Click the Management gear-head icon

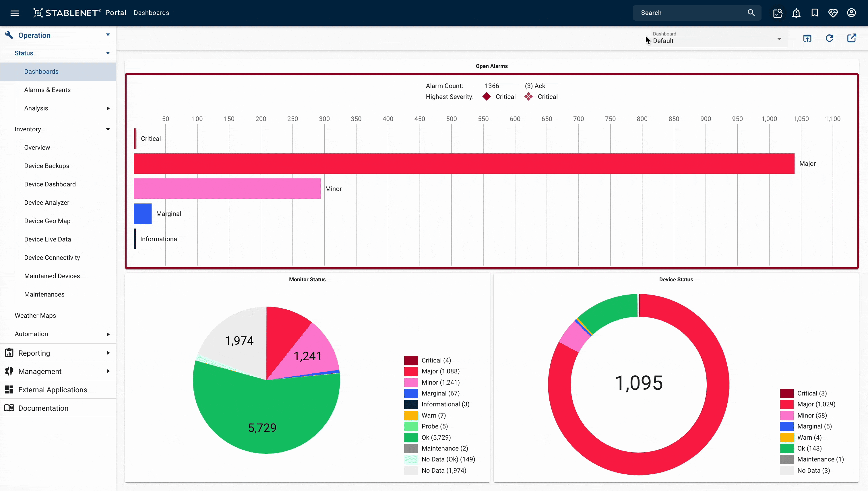(9, 371)
